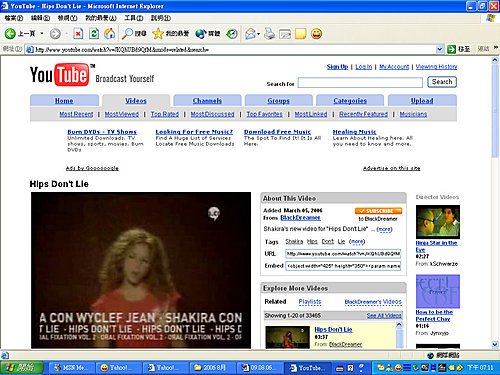Click the orange Subscribe button
The width and height of the screenshot is (500, 375).
tap(378, 211)
